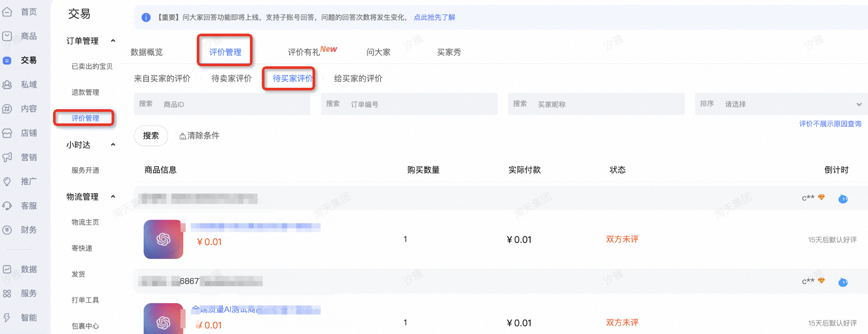Open the 智能 lightning icon

pyautogui.click(x=7, y=318)
